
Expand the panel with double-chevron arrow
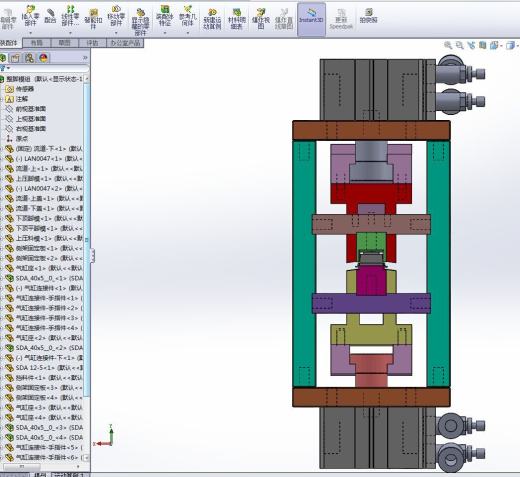coord(85,58)
